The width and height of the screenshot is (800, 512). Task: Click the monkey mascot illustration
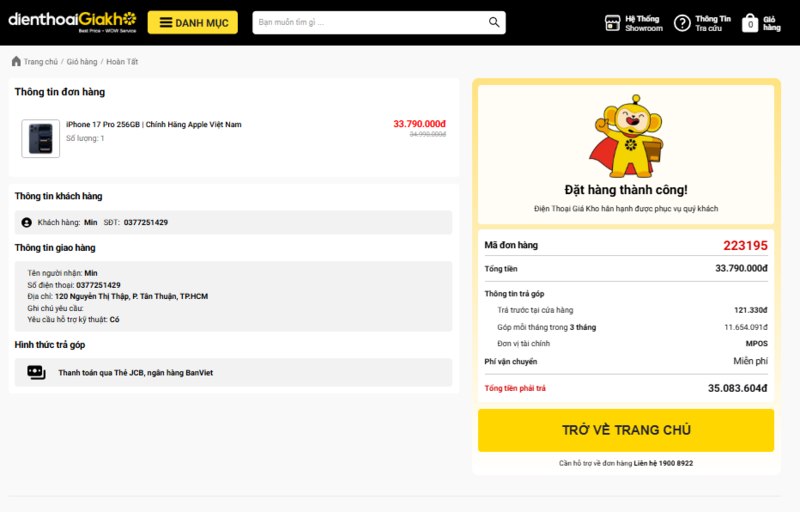(x=628, y=136)
